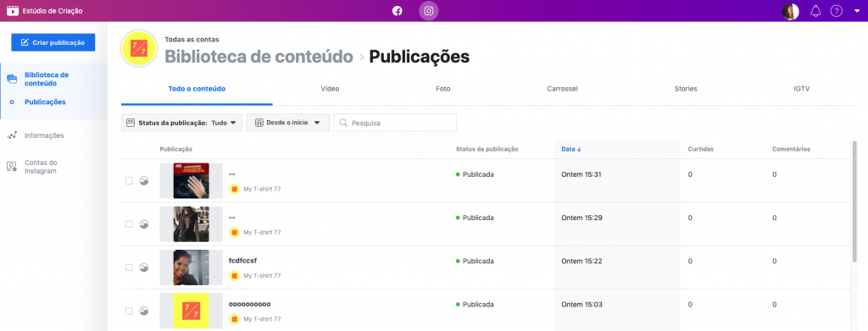Open Contas do Instagram in sidebar

point(40,167)
